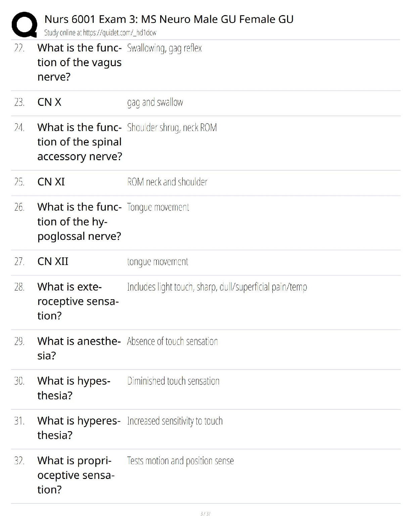The height and width of the screenshot is (532, 411).
Task: Click the Quizlet Q logo icon
Action: click(24, 24)
